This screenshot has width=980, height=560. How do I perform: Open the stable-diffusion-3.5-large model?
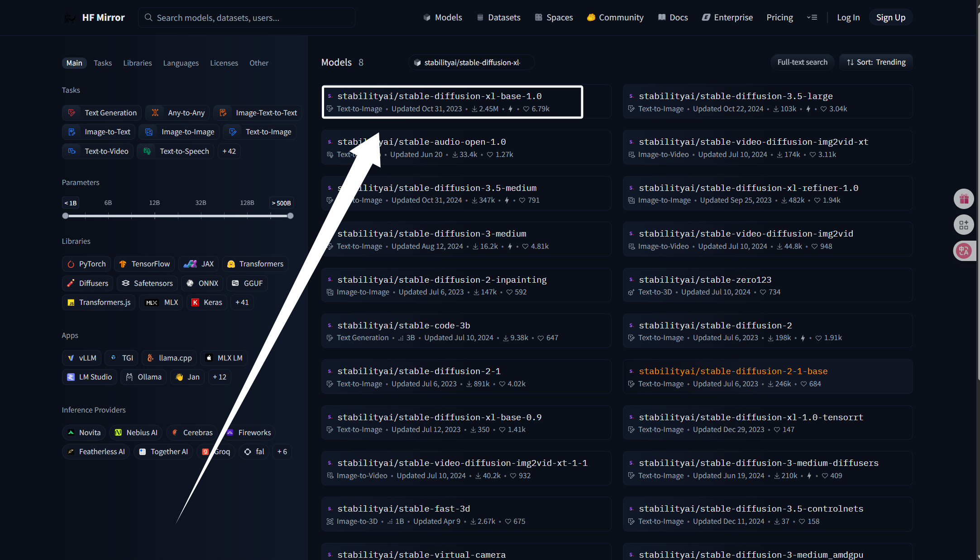point(768,101)
